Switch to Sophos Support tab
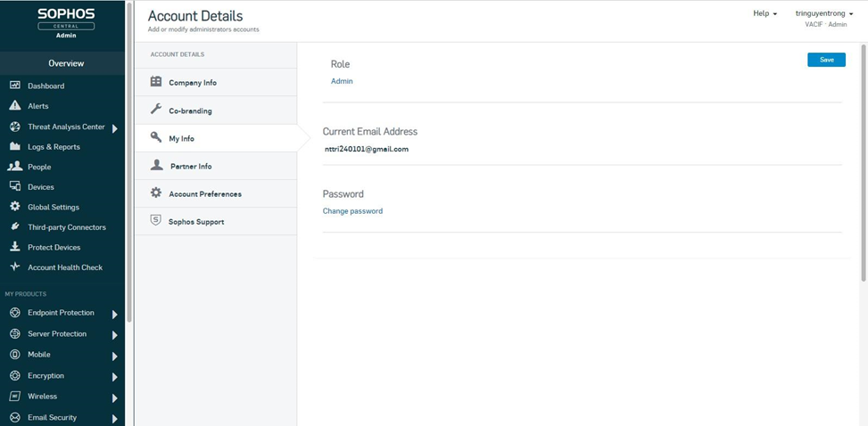Screen dimensions: 868x426 pos(216,221)
